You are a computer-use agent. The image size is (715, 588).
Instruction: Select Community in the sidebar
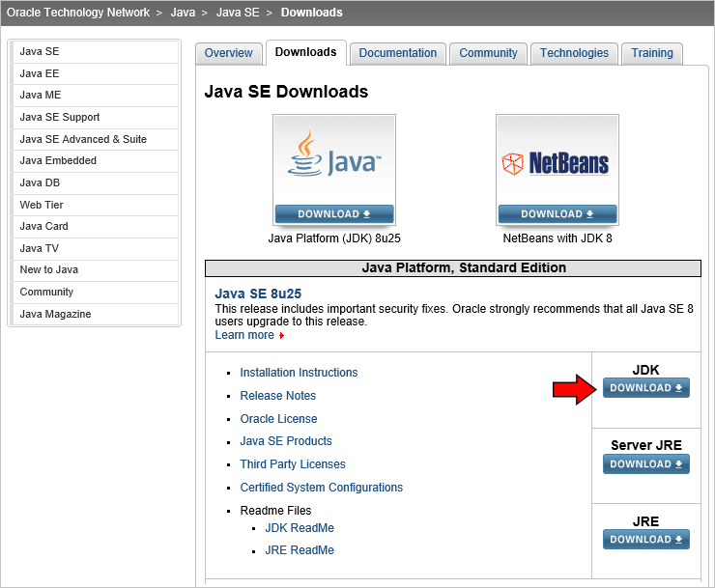(x=95, y=292)
